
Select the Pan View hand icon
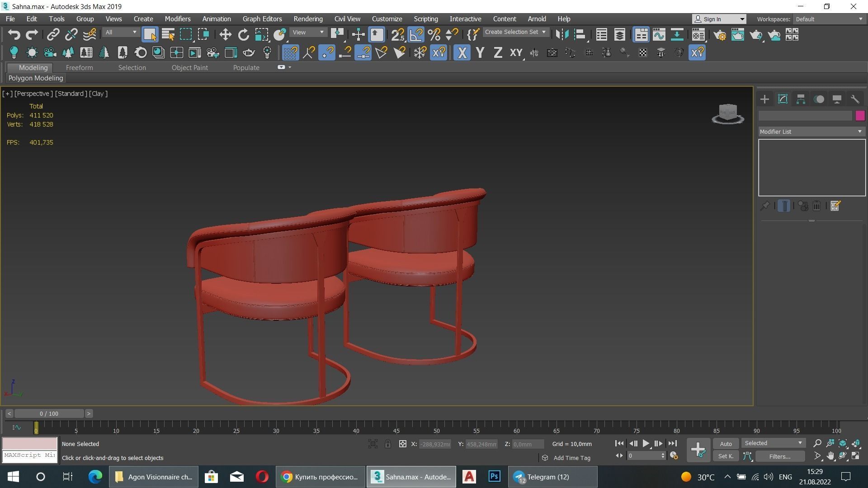point(830,456)
